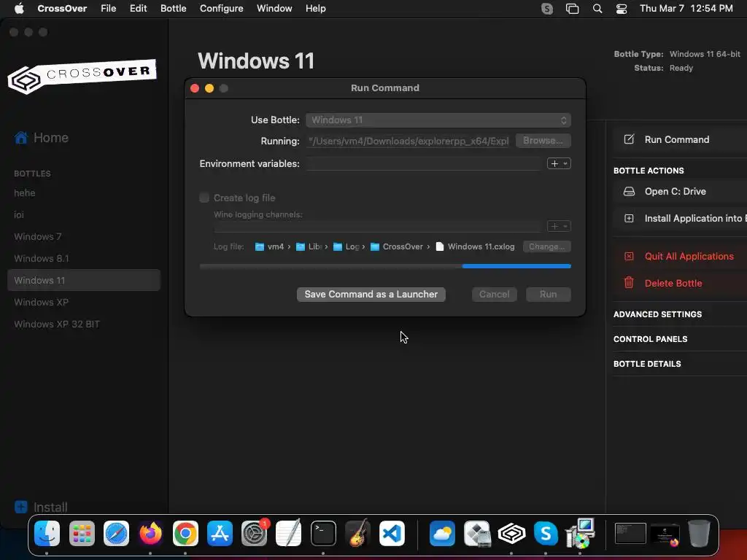Open Skype from the Dock

coord(546,533)
